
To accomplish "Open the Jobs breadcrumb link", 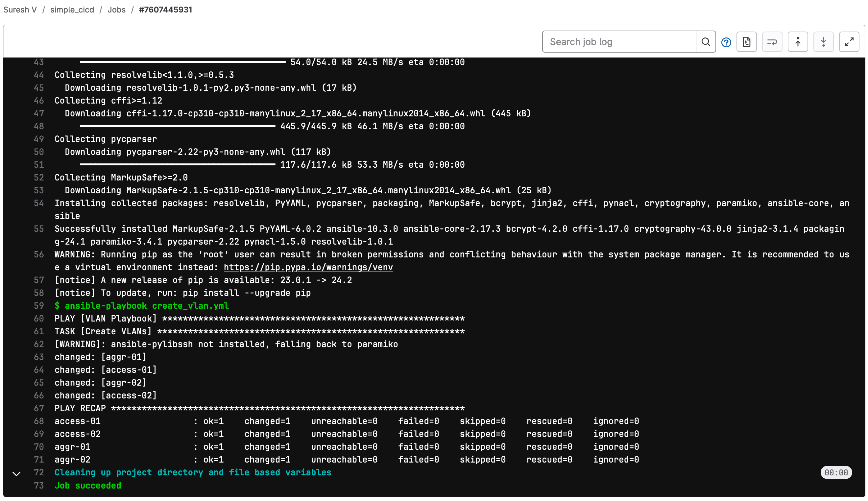I will [116, 10].
